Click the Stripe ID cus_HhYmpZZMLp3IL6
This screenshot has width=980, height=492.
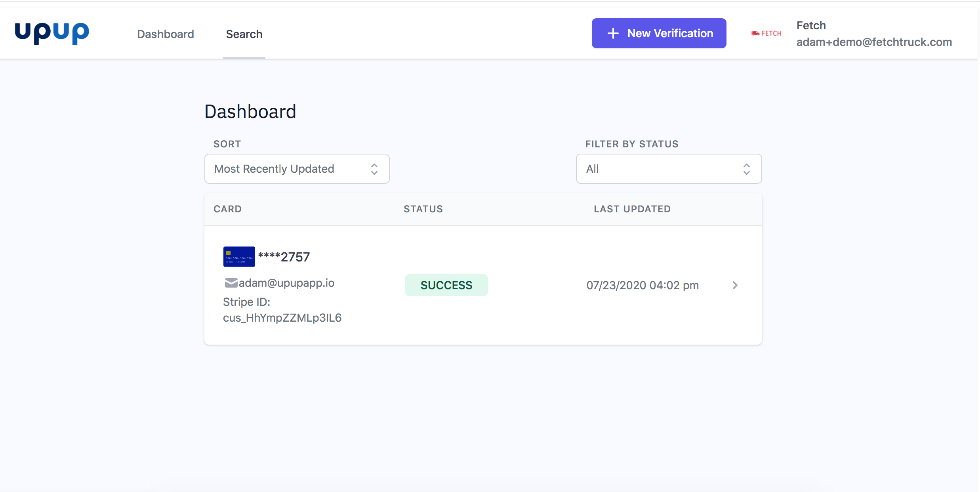coord(282,318)
